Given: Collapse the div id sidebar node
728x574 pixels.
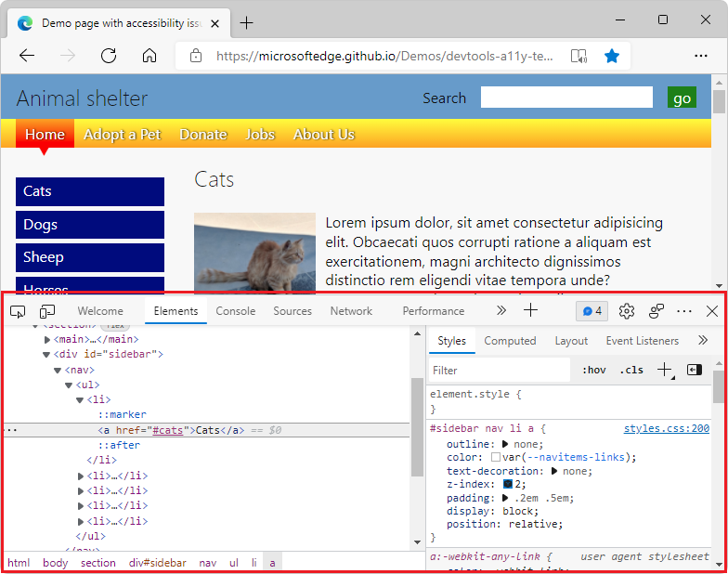Looking at the screenshot, I should pos(46,355).
